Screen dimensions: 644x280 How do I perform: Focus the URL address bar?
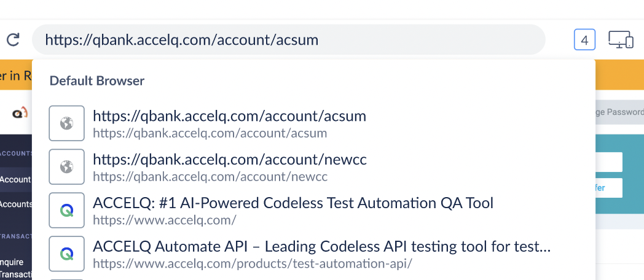pos(288,40)
